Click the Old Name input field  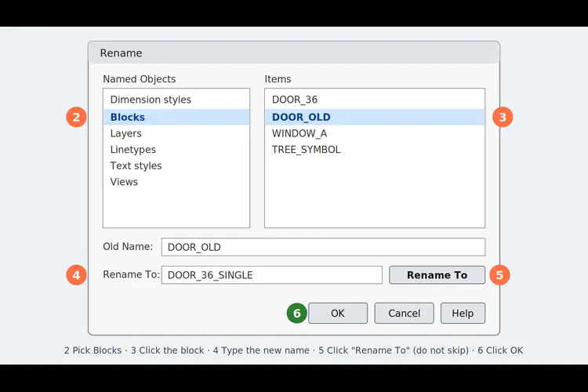coord(323,247)
